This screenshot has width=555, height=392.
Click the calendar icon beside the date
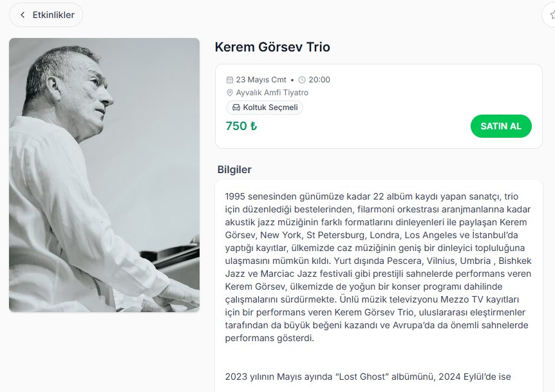coord(230,80)
